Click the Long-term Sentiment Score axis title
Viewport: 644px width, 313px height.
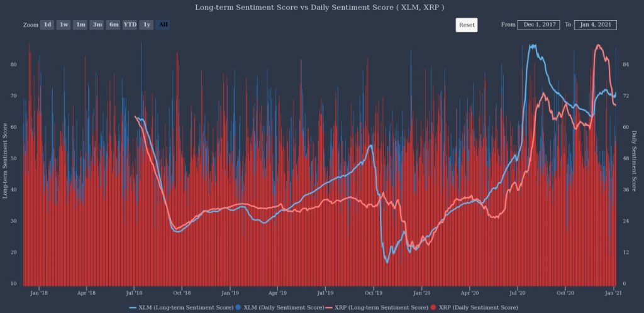(5, 161)
